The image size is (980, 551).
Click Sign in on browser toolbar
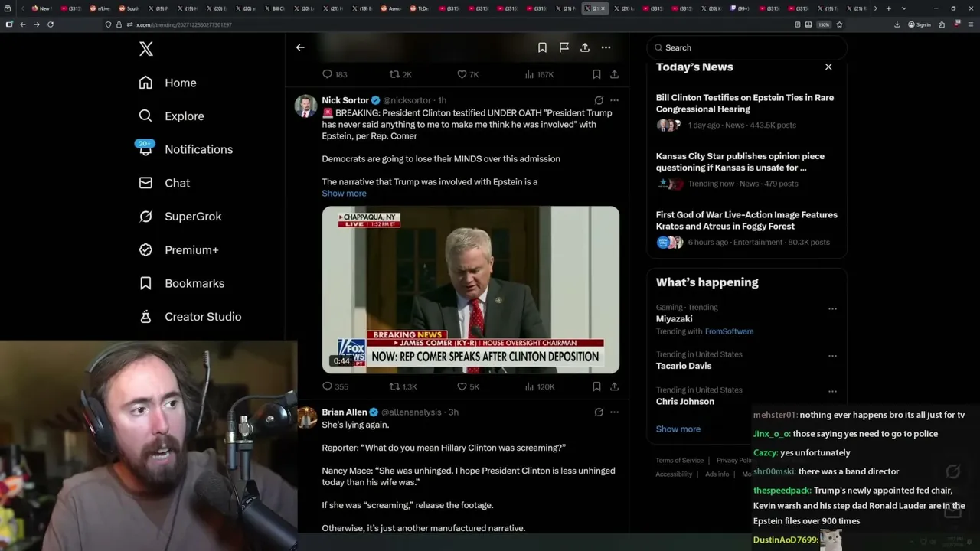920,24
